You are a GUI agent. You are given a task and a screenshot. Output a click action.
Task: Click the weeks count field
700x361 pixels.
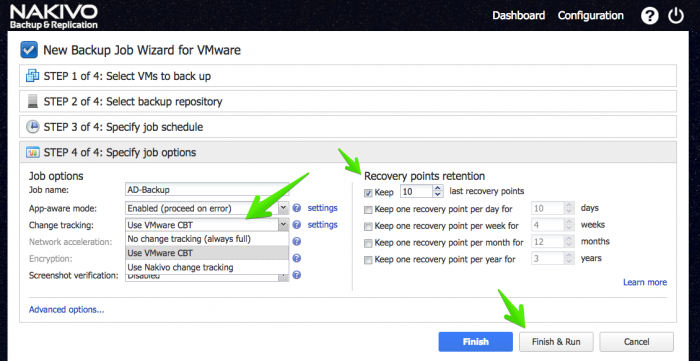coord(548,225)
